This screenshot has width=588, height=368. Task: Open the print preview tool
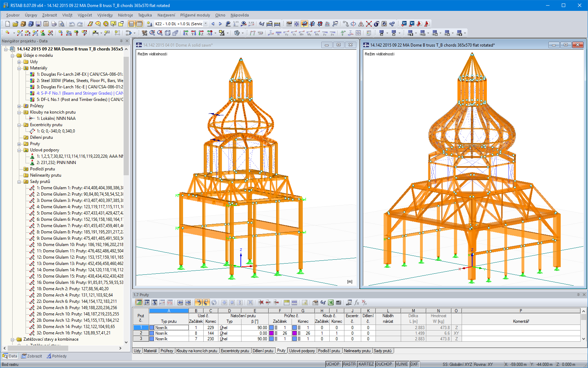[x=62, y=23]
